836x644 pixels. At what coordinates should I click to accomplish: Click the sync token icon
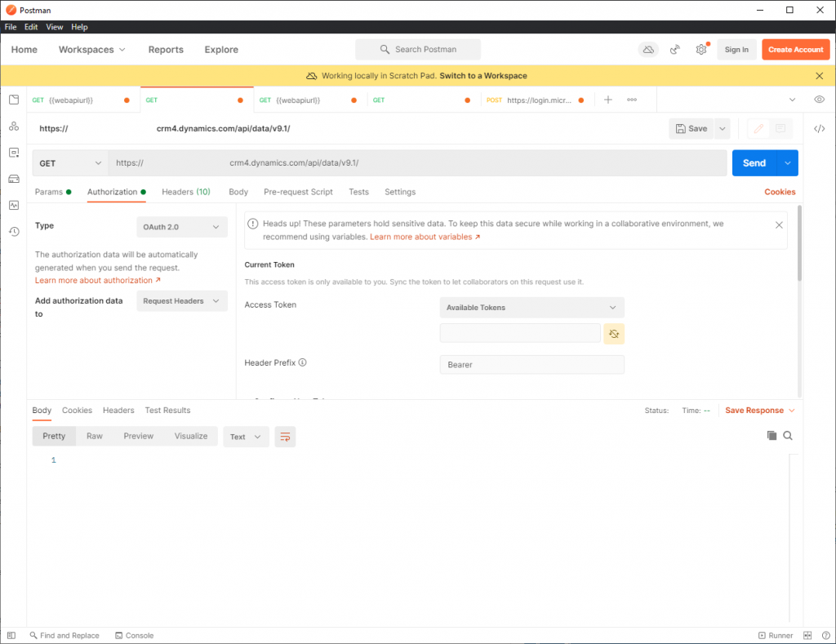click(614, 334)
